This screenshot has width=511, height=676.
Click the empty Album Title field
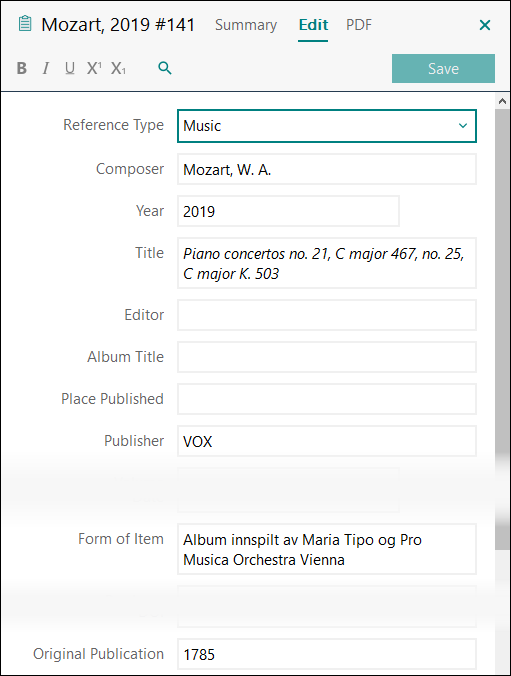pyautogui.click(x=326, y=357)
